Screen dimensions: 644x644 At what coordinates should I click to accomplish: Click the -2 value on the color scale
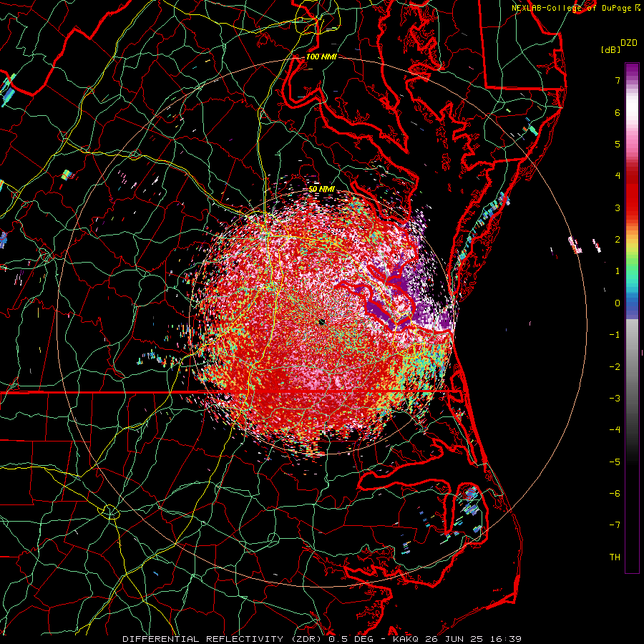pyautogui.click(x=615, y=367)
